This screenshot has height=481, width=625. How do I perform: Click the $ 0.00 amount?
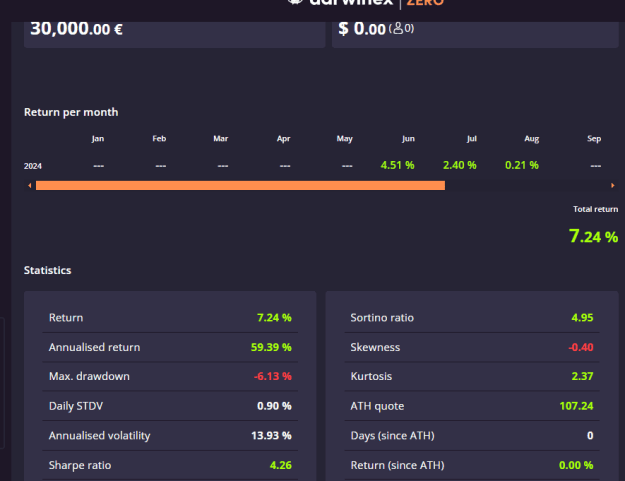coord(362,29)
